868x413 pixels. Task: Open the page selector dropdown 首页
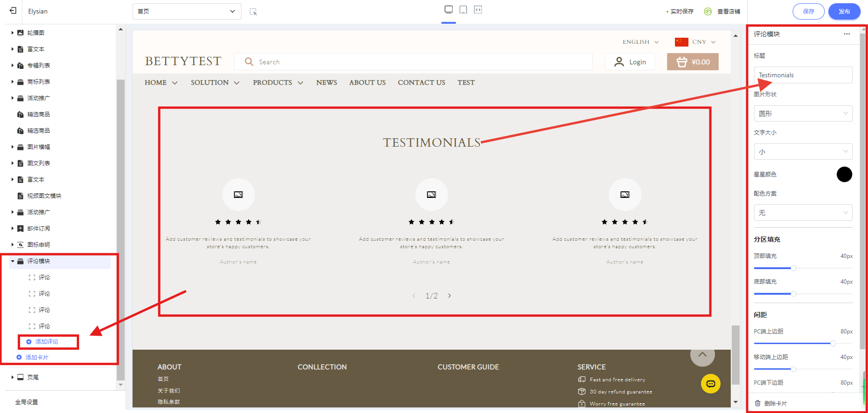pos(187,12)
